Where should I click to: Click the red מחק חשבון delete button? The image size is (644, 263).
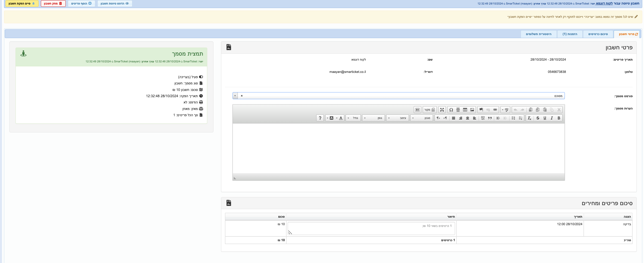53,4
